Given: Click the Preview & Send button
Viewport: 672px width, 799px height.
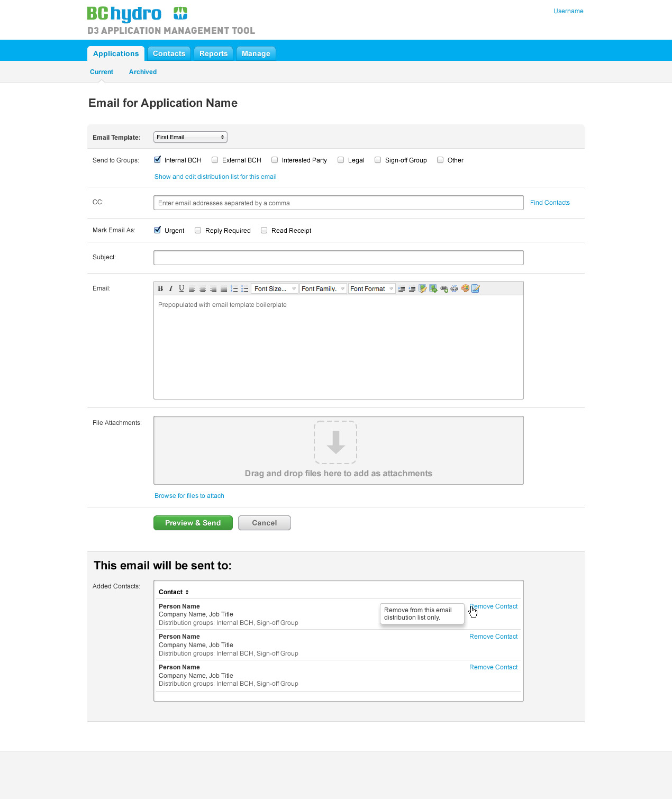Looking at the screenshot, I should point(193,523).
